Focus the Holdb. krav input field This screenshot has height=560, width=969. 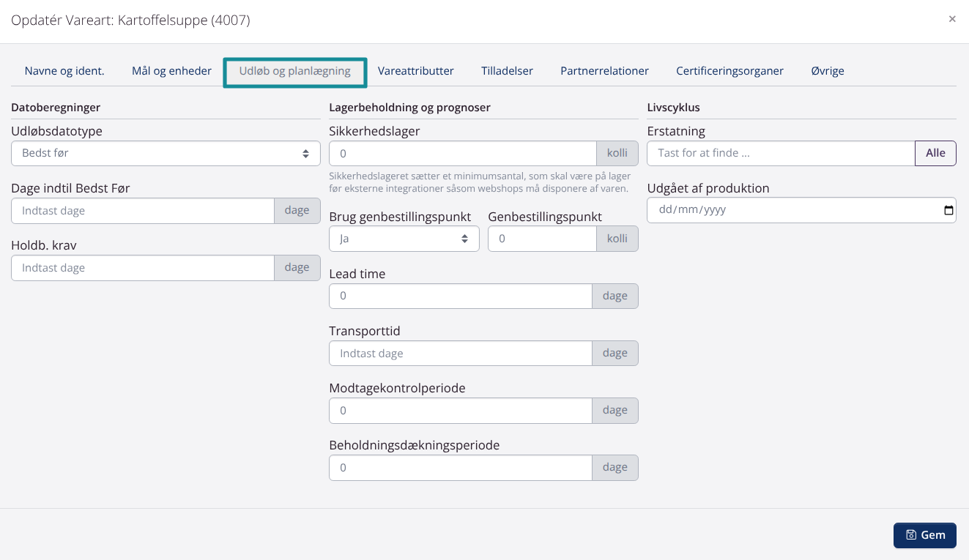pos(143,268)
